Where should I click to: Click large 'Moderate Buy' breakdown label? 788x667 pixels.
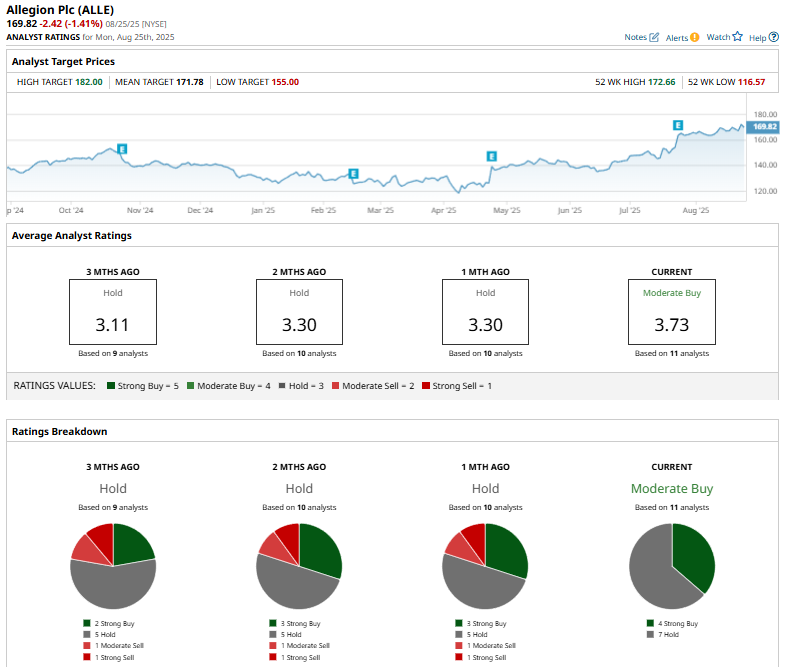[672, 489]
